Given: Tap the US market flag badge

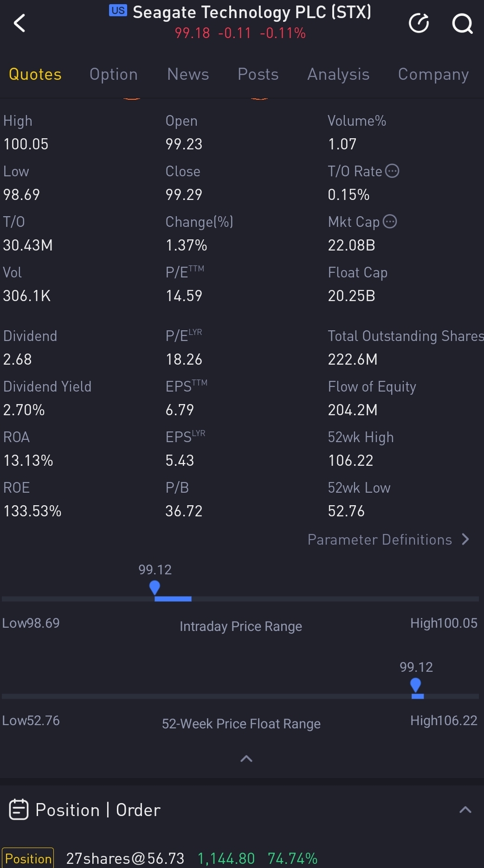Looking at the screenshot, I should click(x=118, y=11).
